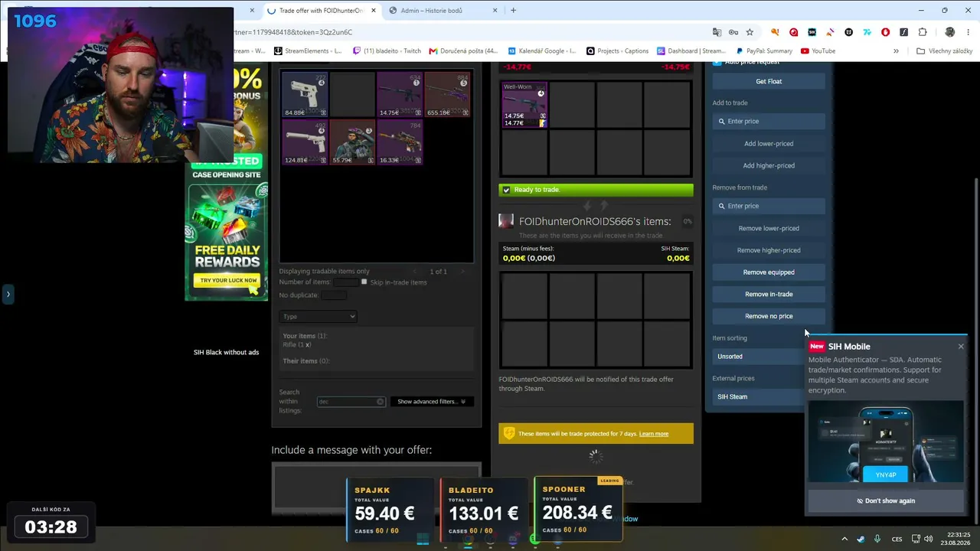980x551 pixels.
Task: Click the SIH Black without ads link
Action: (x=226, y=353)
